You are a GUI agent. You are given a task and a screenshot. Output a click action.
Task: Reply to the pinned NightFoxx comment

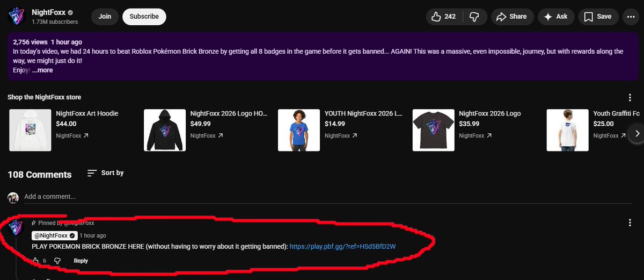(x=81, y=261)
